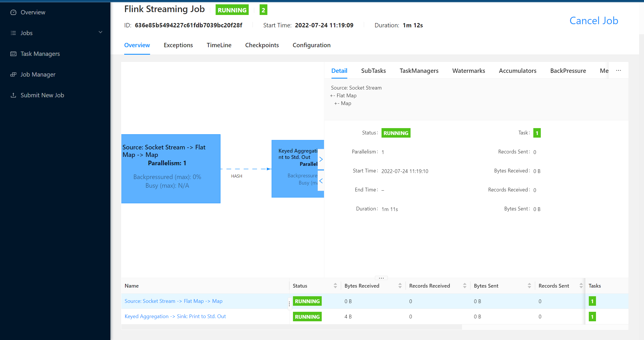Click the Job Manager icon in sidebar
The height and width of the screenshot is (340, 644).
pyautogui.click(x=13, y=75)
